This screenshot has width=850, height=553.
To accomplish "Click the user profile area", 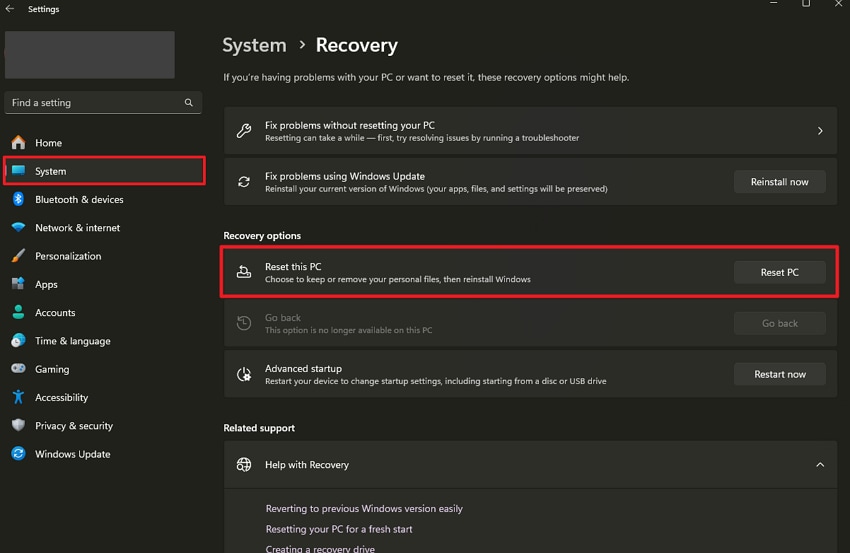I will click(89, 55).
